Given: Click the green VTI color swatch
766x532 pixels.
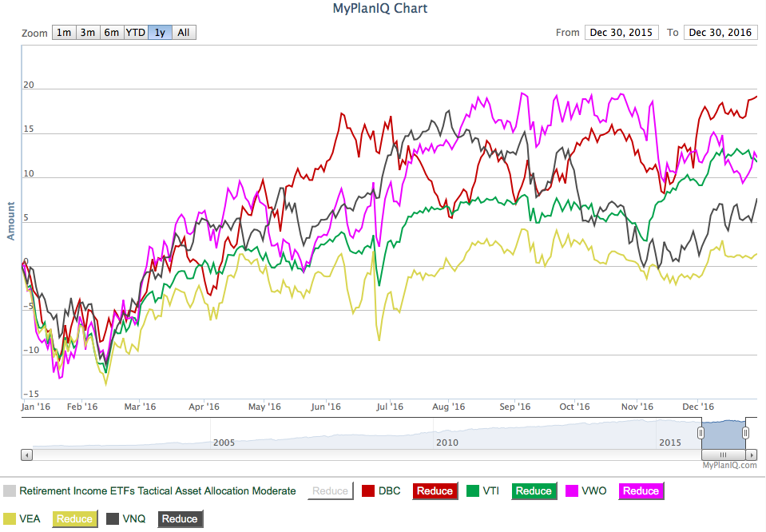Looking at the screenshot, I should 472,491.
